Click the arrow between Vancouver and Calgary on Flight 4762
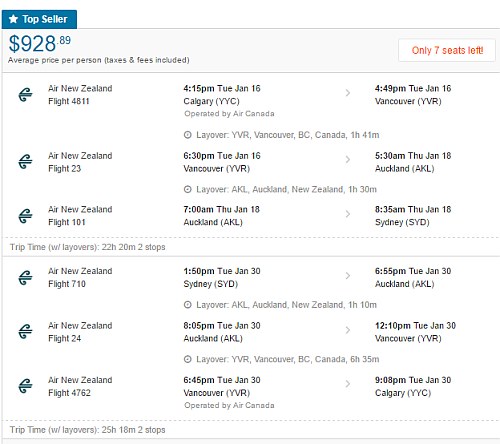500x444 pixels. tap(348, 384)
